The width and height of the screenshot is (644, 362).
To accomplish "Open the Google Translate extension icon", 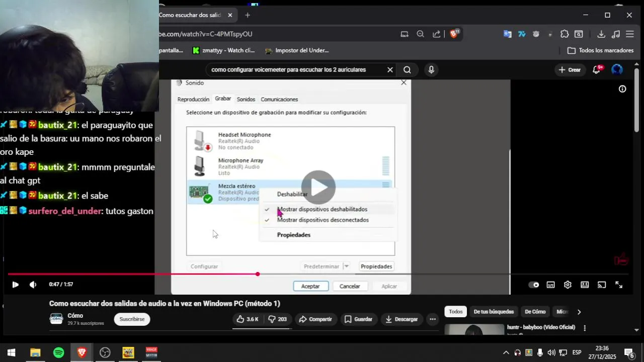I will point(508,34).
